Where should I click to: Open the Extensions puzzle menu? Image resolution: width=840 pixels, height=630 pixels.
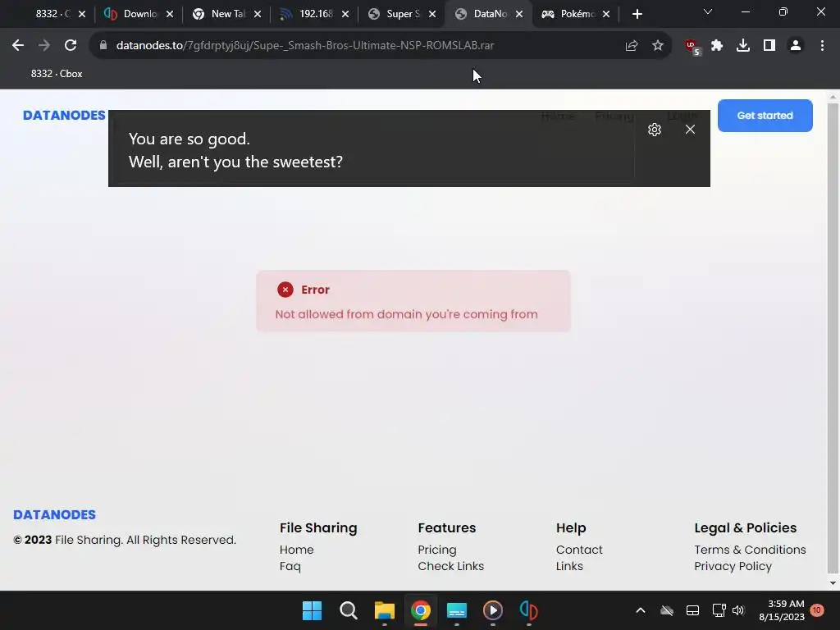717,46
